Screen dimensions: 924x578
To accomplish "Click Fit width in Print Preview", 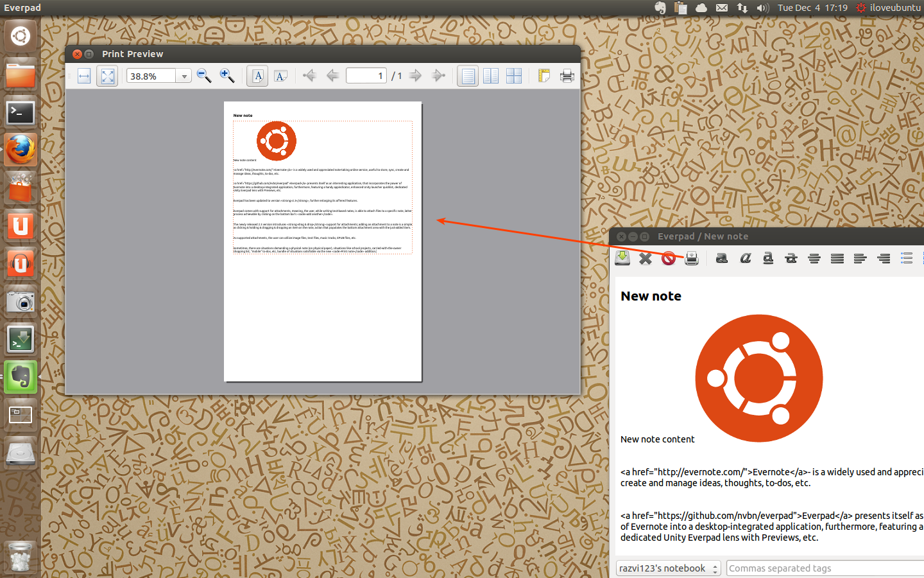I will pyautogui.click(x=84, y=76).
